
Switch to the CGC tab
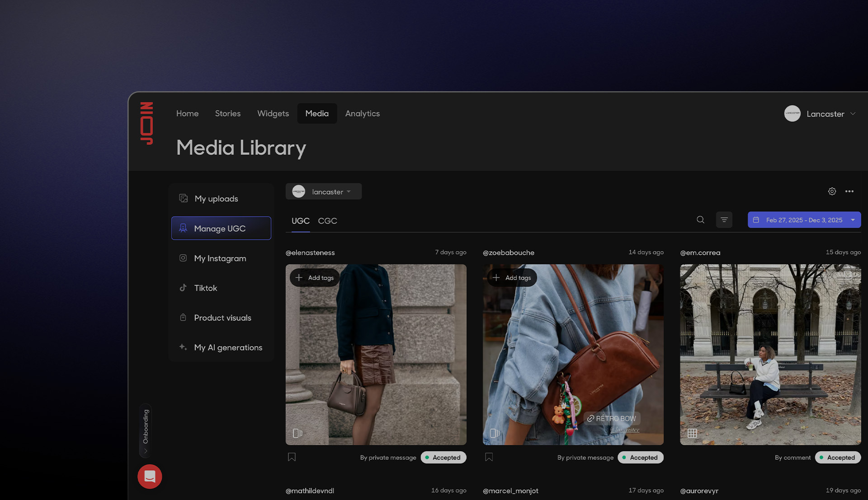tap(327, 221)
